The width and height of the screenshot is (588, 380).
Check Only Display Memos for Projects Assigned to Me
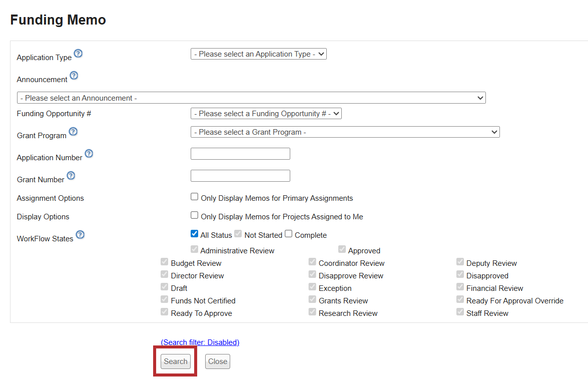click(194, 215)
